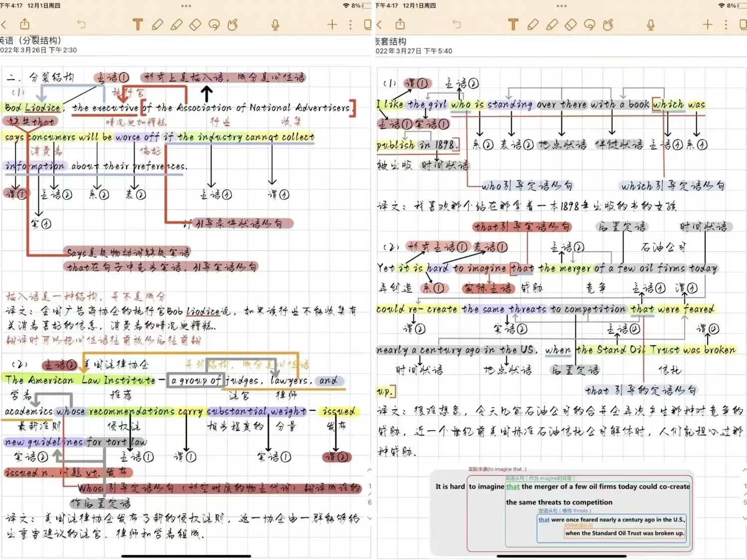The height and width of the screenshot is (560, 747).
Task: Go back from the right note
Action: 379,24
